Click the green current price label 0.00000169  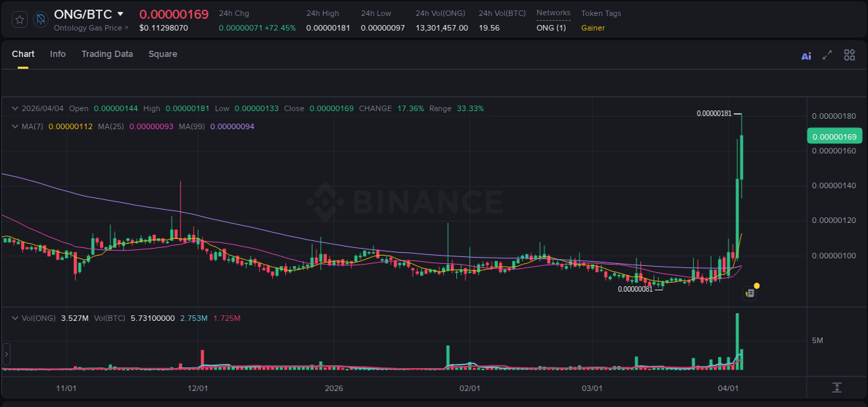click(x=834, y=136)
